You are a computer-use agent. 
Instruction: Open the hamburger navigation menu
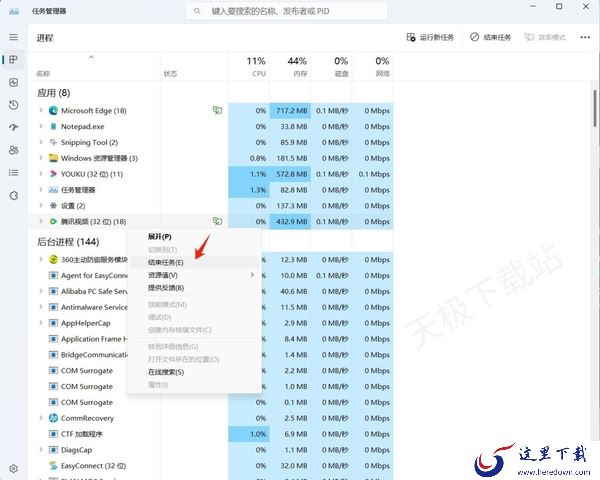[13, 37]
